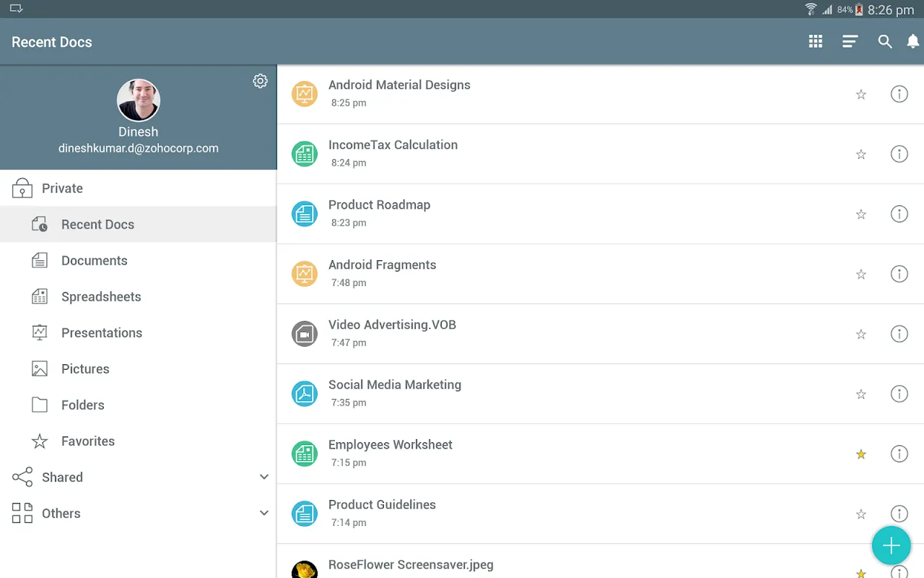Open the sort options icon

pyautogui.click(x=850, y=42)
